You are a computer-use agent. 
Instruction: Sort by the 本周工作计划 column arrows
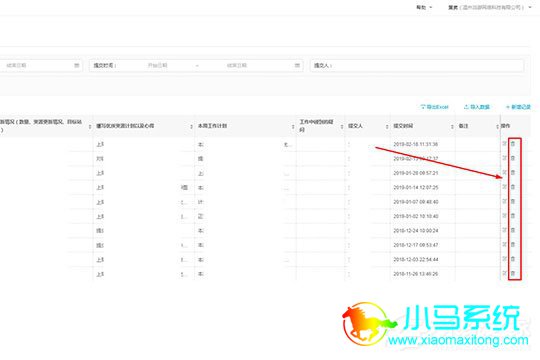click(x=293, y=127)
